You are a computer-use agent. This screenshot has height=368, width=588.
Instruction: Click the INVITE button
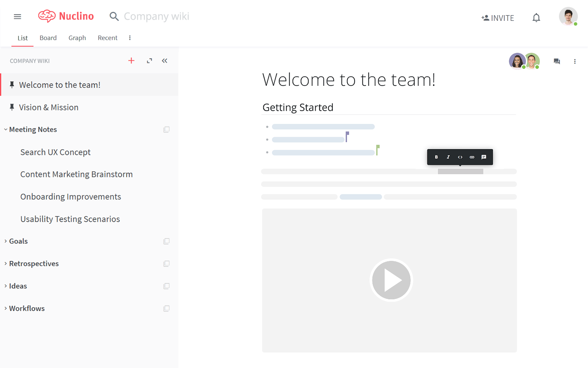point(498,18)
